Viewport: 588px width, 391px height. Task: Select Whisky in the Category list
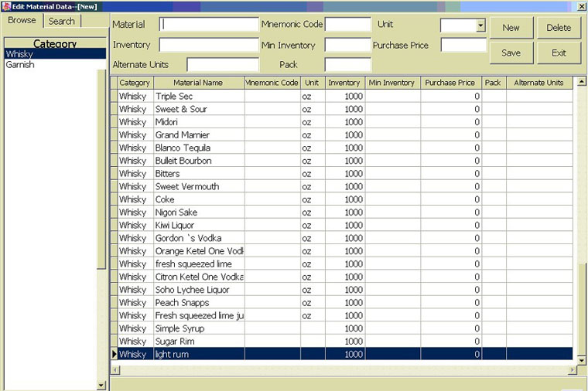(55, 54)
